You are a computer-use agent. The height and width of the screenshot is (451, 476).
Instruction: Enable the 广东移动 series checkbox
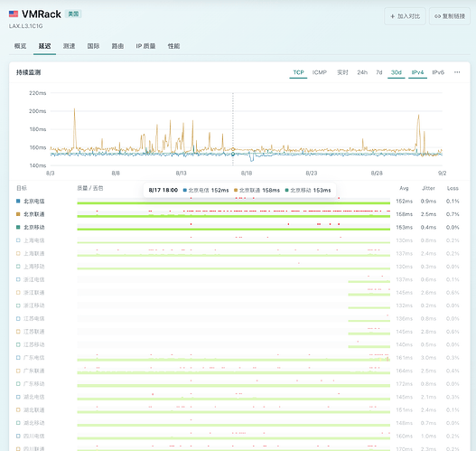pyautogui.click(x=18, y=384)
